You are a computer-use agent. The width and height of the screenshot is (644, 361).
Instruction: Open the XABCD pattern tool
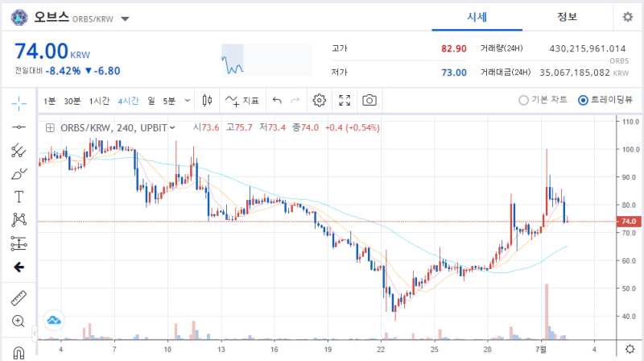coord(19,220)
